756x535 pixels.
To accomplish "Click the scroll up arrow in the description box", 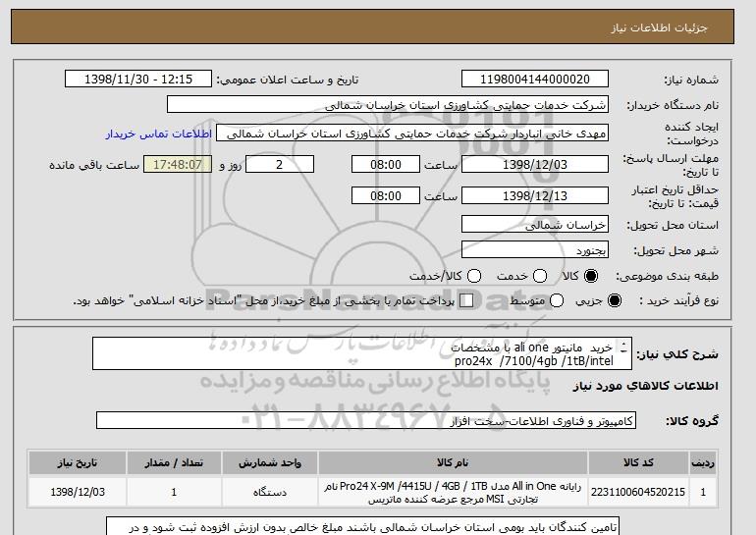I will tap(623, 345).
